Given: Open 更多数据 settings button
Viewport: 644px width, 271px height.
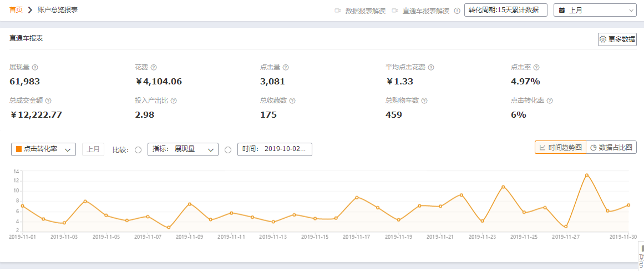Looking at the screenshot, I should click(x=617, y=39).
